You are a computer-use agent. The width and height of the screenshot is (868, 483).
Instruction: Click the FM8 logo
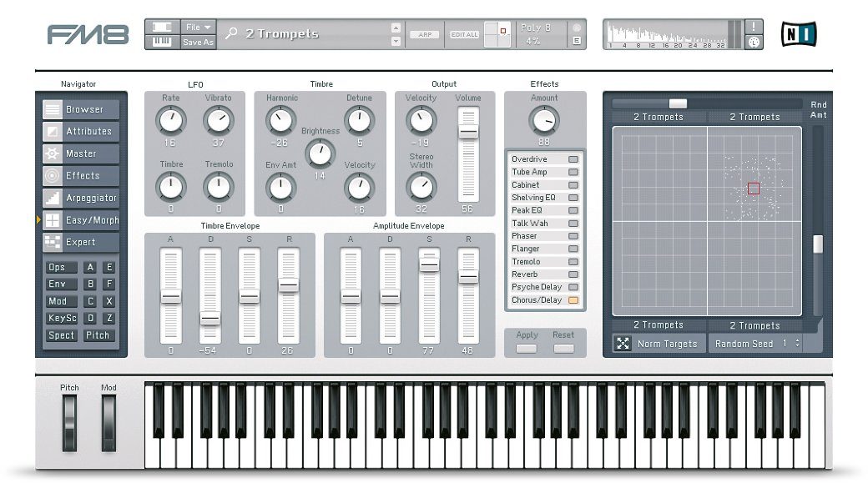pyautogui.click(x=88, y=34)
